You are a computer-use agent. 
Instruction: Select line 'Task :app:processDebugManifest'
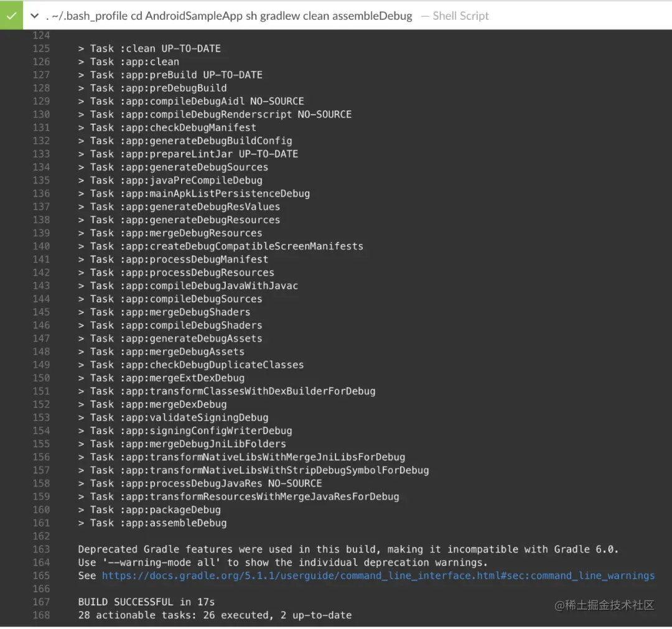coord(173,259)
